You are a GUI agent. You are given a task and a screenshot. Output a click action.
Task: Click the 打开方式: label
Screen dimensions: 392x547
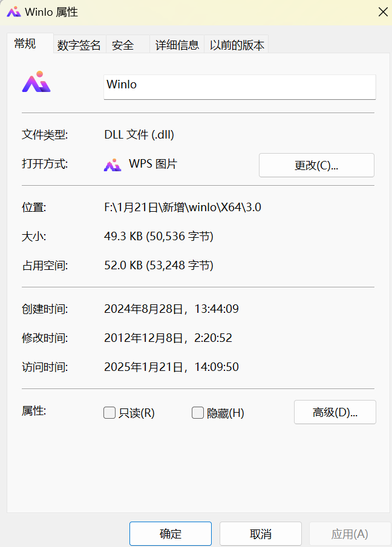(x=45, y=163)
